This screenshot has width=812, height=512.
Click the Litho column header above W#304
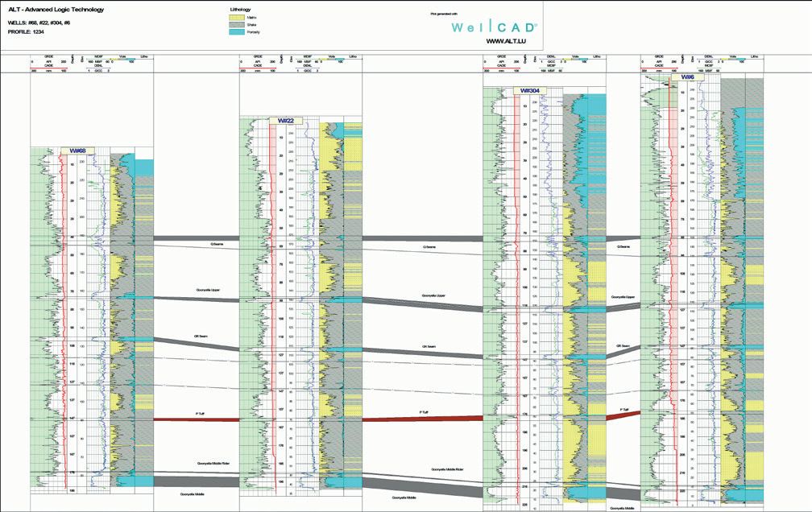coord(597,56)
